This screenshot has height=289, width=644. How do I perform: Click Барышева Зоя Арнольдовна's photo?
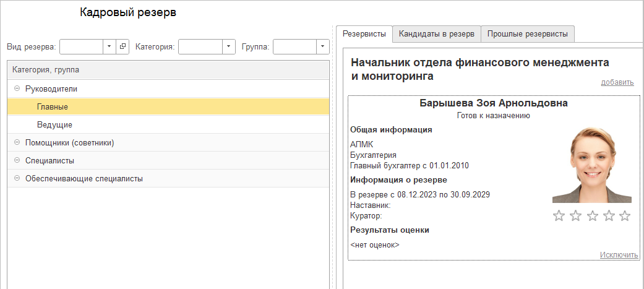(591, 166)
